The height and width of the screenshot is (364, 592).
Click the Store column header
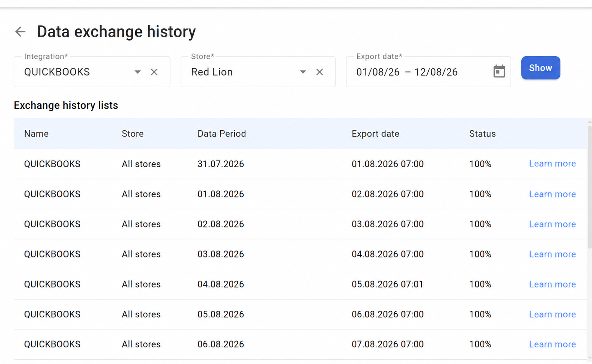coord(133,134)
